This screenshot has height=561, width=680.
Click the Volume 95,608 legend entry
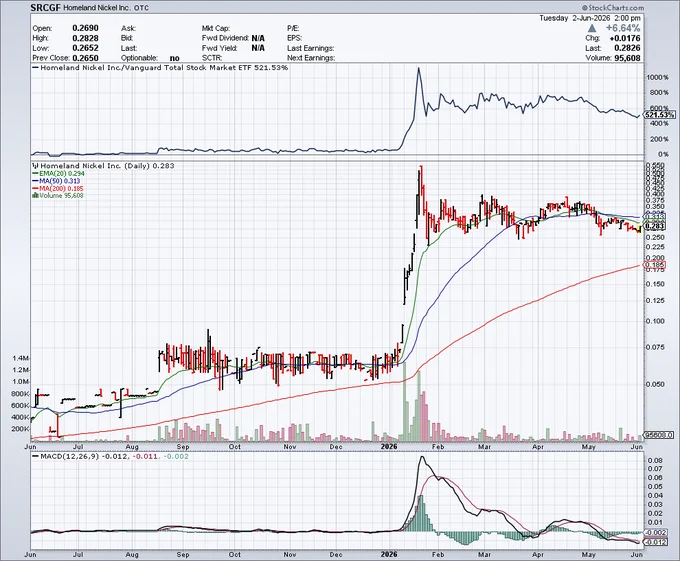point(58,196)
